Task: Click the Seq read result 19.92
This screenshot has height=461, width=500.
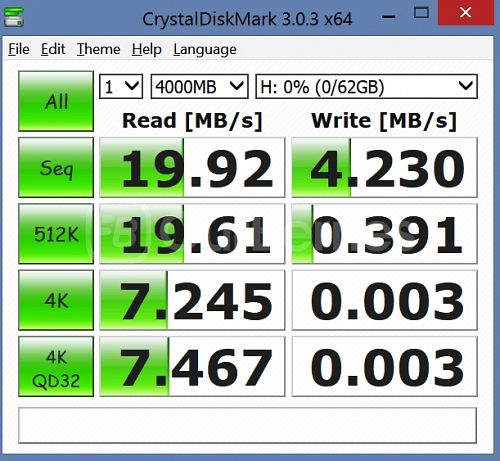Action: (192, 167)
